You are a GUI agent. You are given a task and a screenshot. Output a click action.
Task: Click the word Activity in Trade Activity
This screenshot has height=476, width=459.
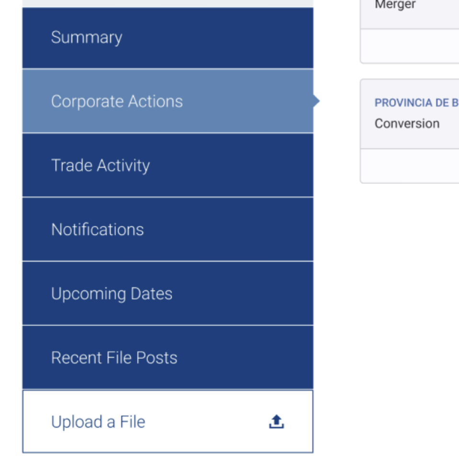(123, 166)
